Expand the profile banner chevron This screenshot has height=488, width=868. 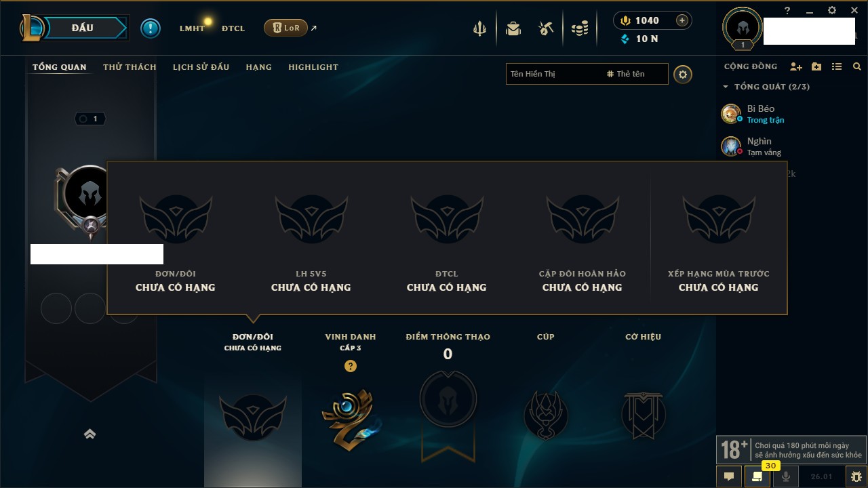(x=90, y=434)
